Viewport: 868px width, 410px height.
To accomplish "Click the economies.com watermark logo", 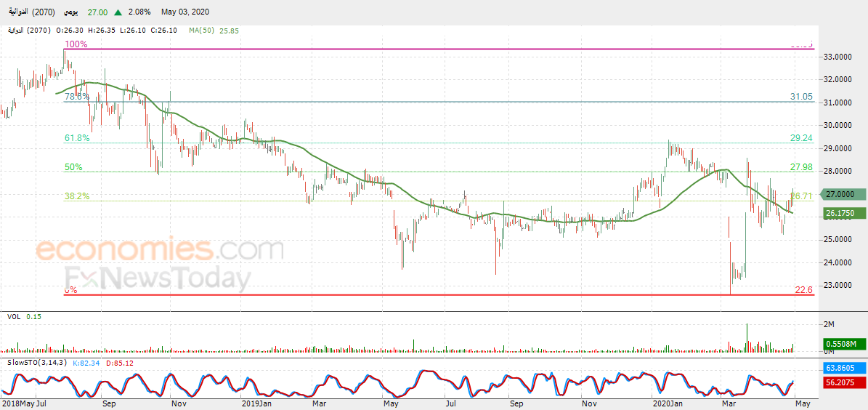I will coord(160,249).
